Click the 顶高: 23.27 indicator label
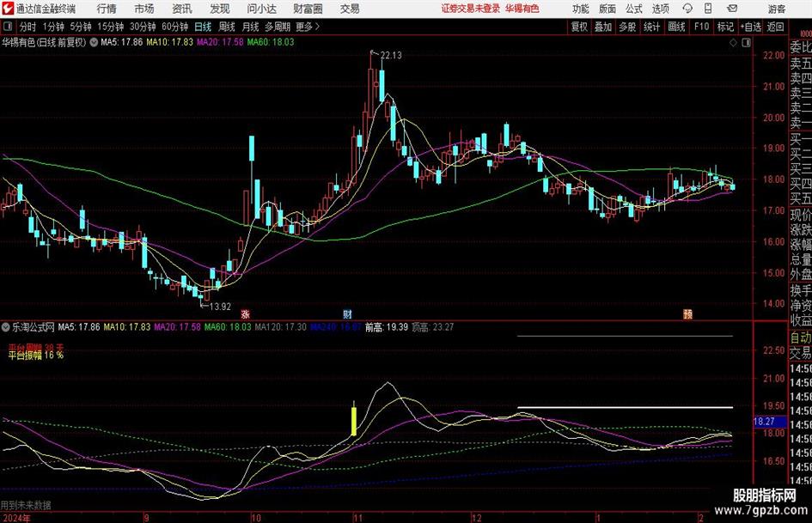Image resolution: width=812 pixels, height=523 pixels. (433, 327)
